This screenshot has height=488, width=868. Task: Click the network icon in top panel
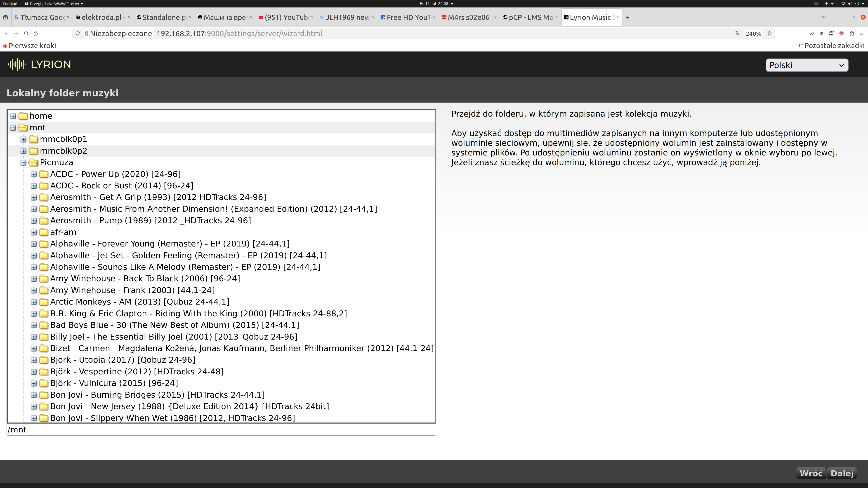pyautogui.click(x=843, y=4)
